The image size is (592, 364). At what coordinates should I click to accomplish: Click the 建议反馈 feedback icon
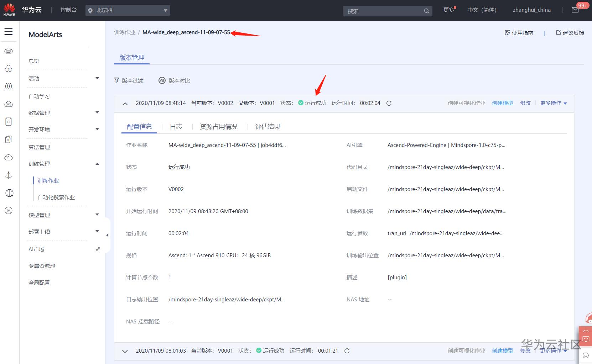pyautogui.click(x=558, y=33)
